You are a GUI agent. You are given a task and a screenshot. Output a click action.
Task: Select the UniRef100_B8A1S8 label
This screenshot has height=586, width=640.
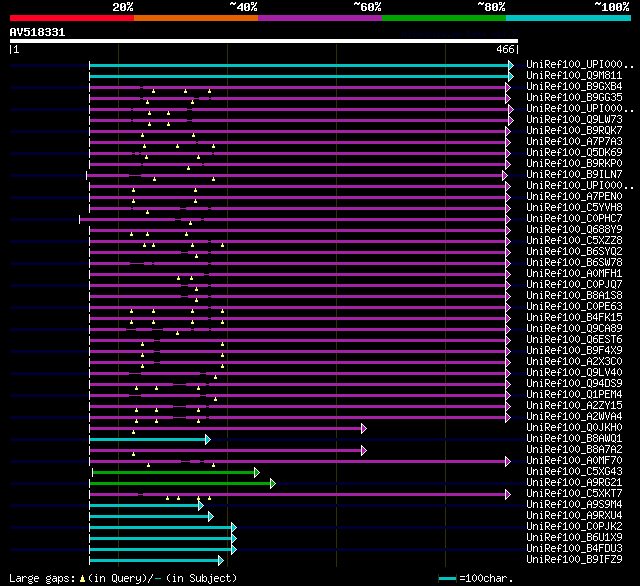coord(574,296)
